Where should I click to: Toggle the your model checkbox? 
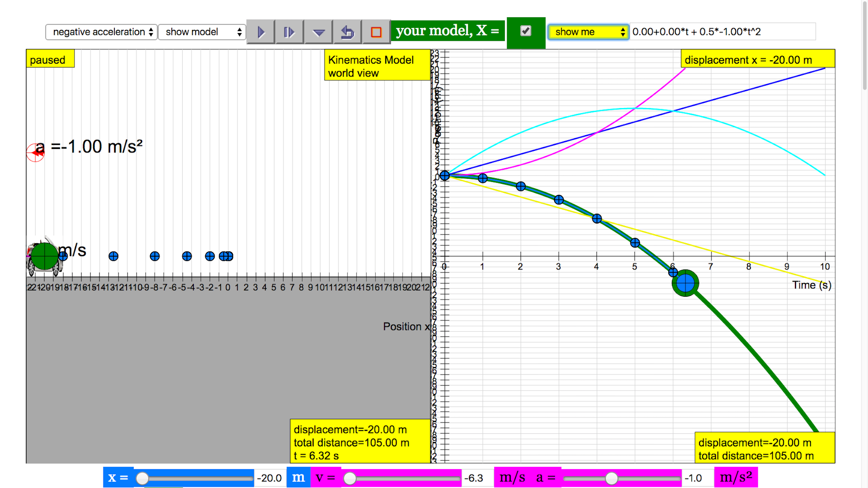pyautogui.click(x=526, y=31)
